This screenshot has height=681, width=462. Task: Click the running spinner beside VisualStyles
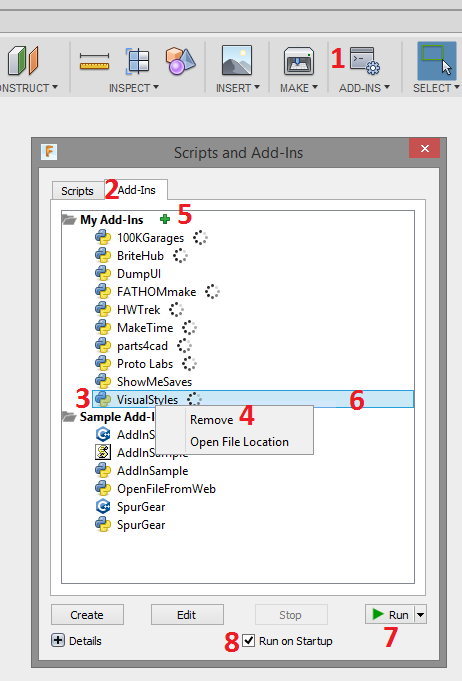tap(195, 399)
